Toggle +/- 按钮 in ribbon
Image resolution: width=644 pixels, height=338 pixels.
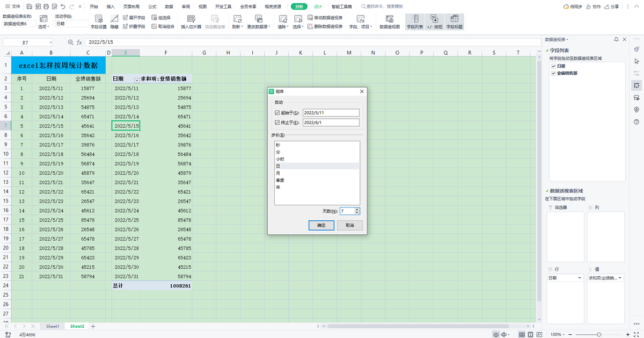pos(434,21)
